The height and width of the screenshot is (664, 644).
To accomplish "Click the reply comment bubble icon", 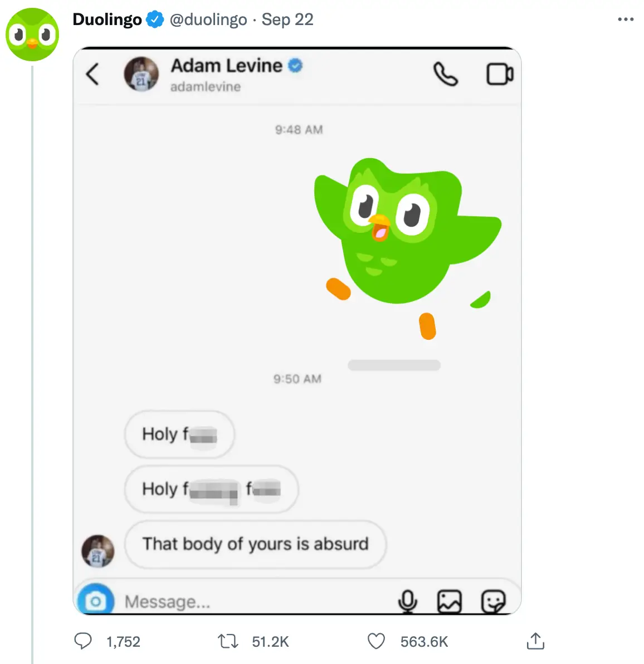I will click(83, 641).
